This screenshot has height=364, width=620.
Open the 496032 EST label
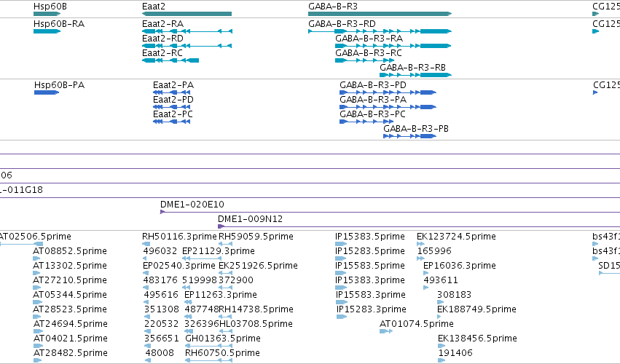click(160, 251)
